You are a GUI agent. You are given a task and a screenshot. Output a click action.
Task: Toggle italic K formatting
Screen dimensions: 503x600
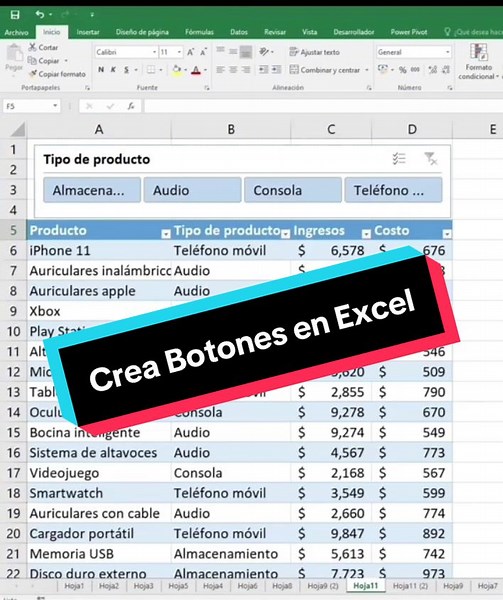pos(113,70)
